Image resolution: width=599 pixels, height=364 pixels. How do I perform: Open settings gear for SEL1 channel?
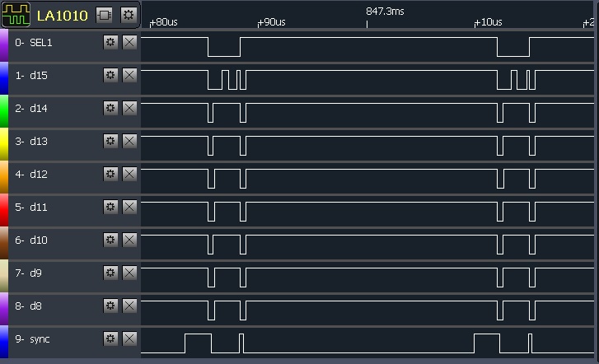111,42
